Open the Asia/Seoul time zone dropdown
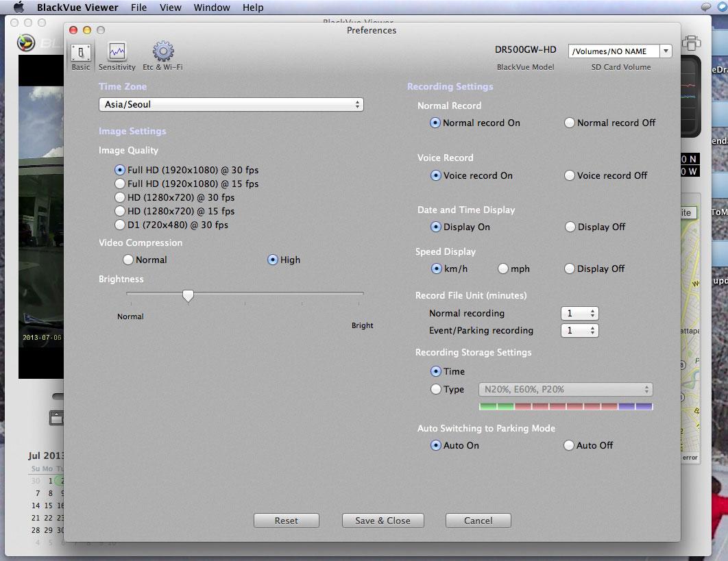 (231, 104)
